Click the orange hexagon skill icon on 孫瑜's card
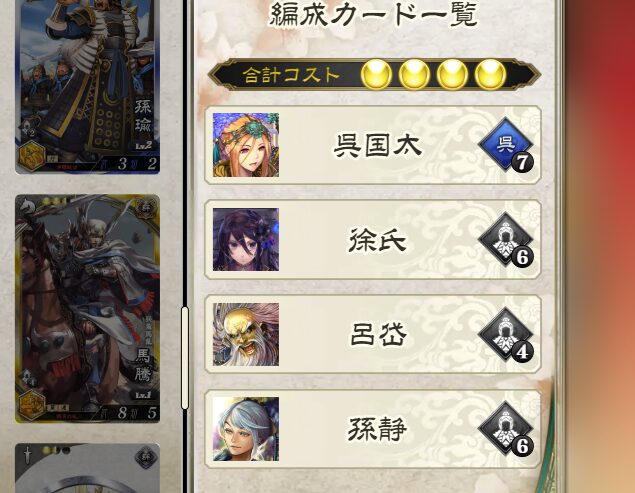 pos(31,156)
